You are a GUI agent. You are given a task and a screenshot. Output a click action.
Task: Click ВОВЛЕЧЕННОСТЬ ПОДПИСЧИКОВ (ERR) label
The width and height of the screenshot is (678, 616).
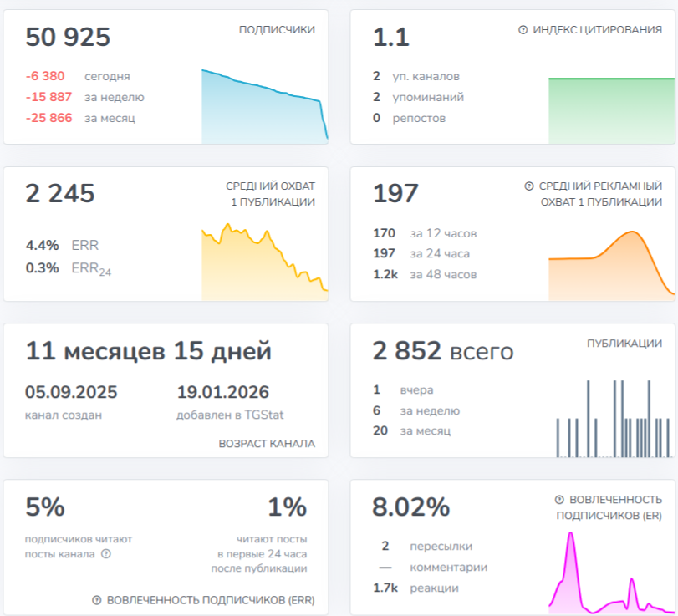(211, 600)
